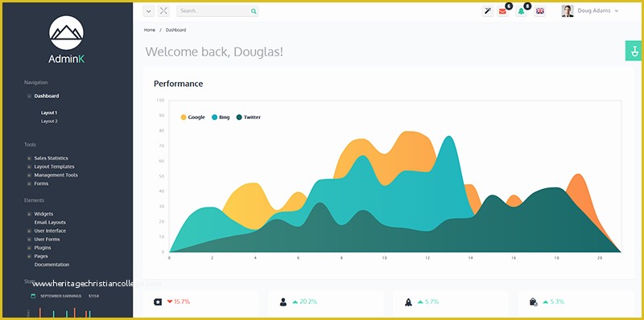Toggle the Bing series in the chart legend
Viewport: 644px width, 320px height.
point(225,117)
